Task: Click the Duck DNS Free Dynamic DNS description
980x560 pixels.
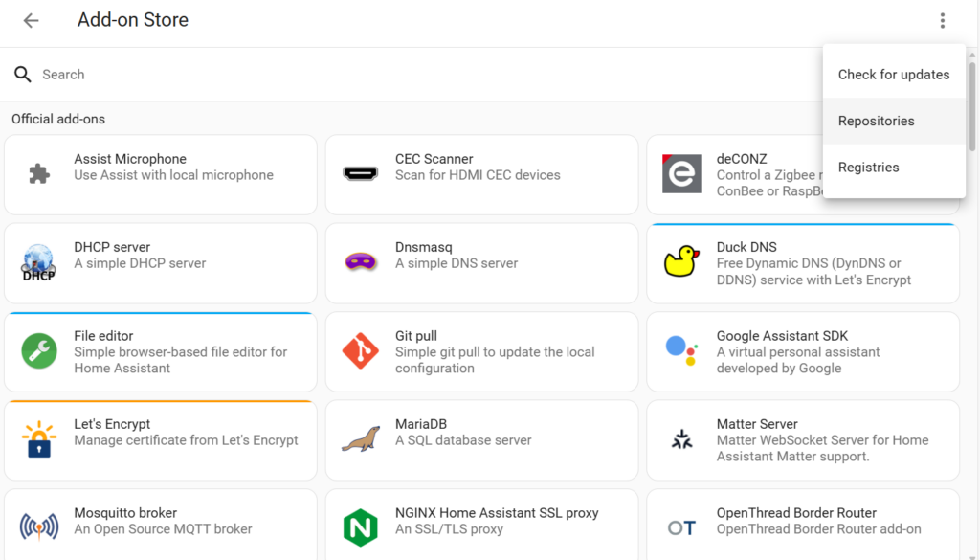Action: coord(813,271)
